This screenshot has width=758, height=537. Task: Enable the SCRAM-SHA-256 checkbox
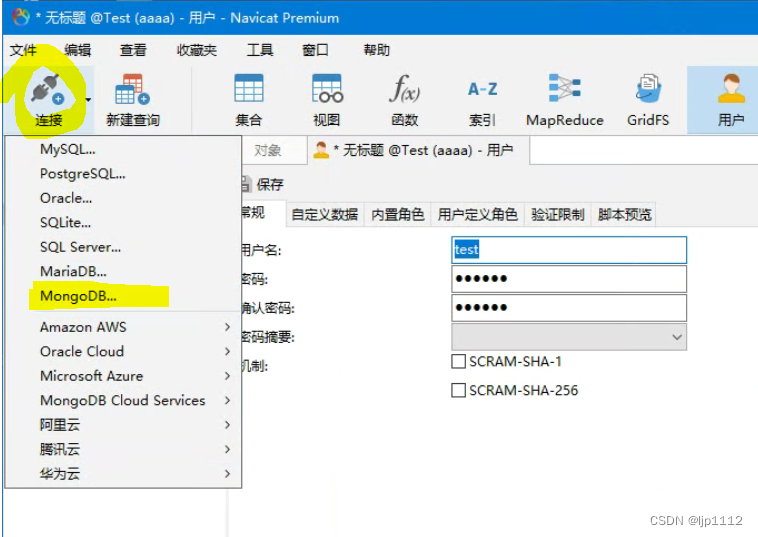click(458, 390)
